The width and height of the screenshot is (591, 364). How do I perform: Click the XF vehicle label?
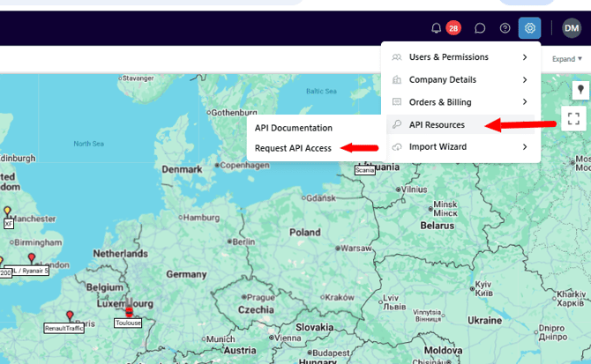9,224
